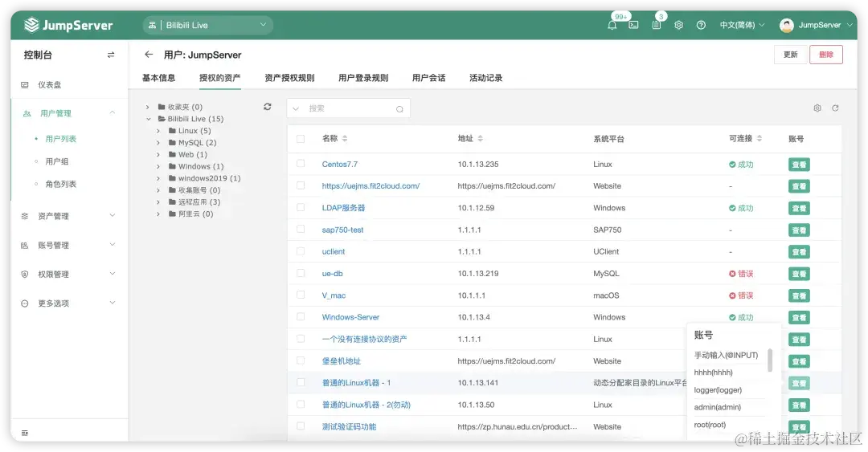The image size is (868, 452).
Task: Check the ue-db row checkbox
Action: (x=301, y=273)
